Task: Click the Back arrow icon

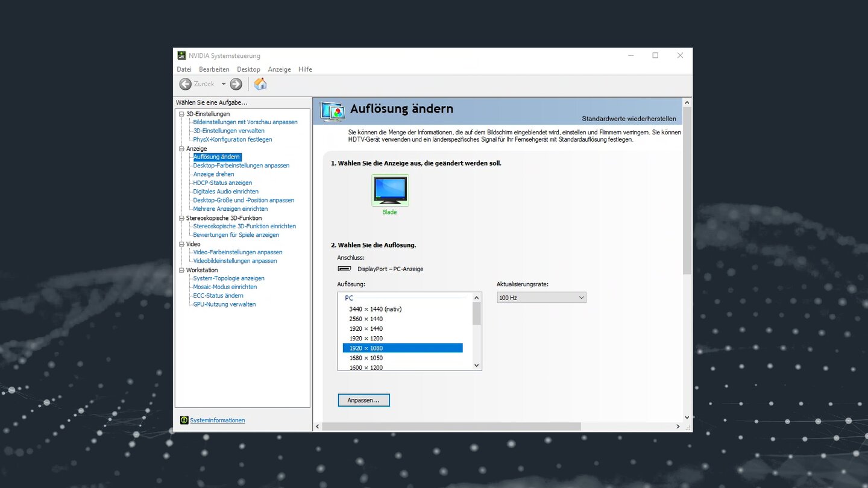Action: (x=186, y=84)
